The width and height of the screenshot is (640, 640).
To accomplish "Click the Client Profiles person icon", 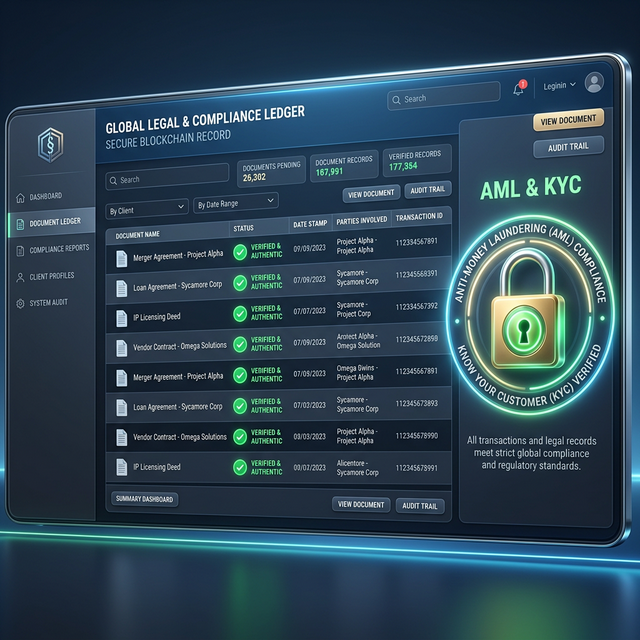I will [20, 278].
